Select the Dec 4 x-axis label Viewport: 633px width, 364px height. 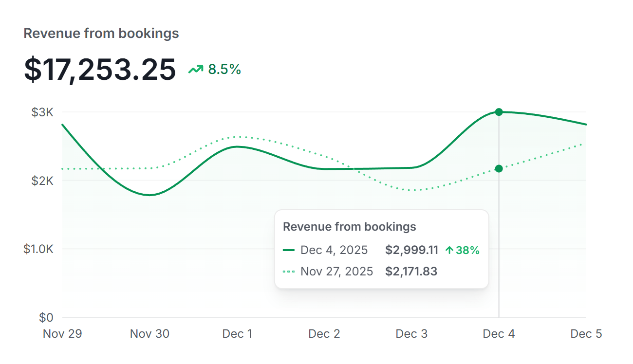point(499,334)
